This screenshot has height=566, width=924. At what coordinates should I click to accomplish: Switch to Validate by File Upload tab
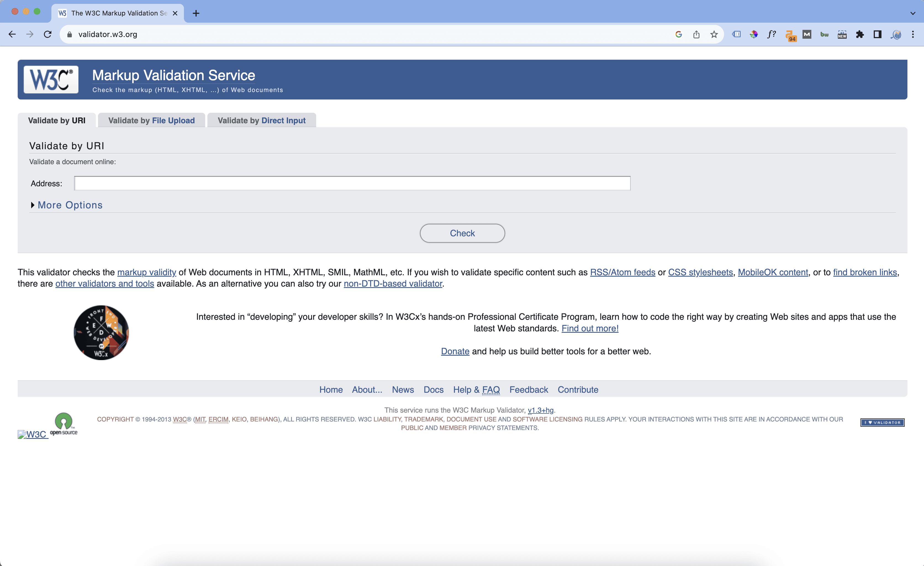pyautogui.click(x=152, y=120)
